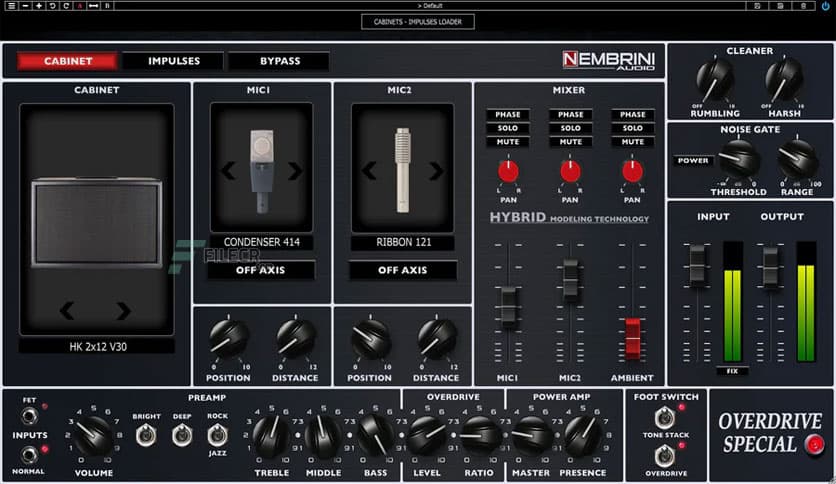This screenshot has height=484, width=836.
Task: Select the B compare slot
Action: [x=107, y=6]
